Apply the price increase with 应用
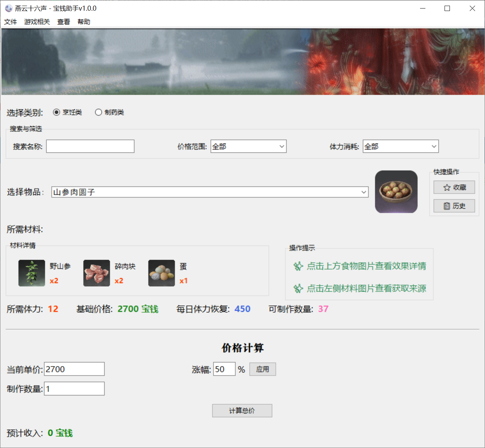 coord(263,369)
